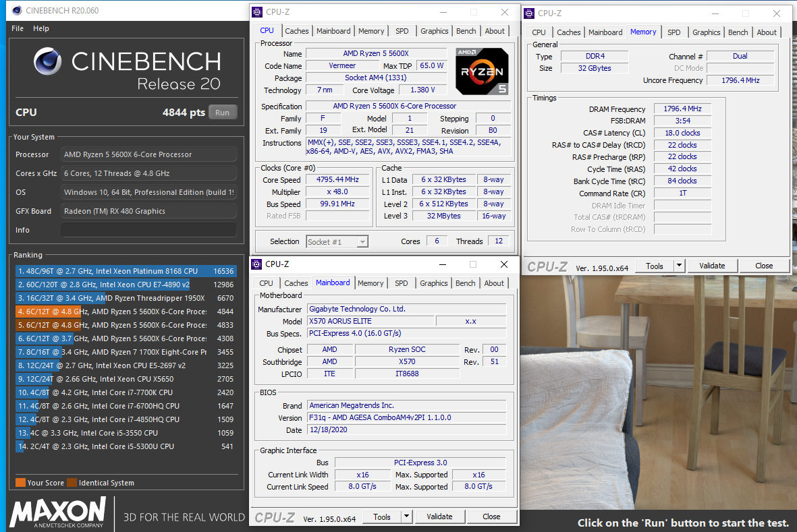Click CPU-Z title bar icon in Mainboard window
The width and height of the screenshot is (797, 532).
257,264
